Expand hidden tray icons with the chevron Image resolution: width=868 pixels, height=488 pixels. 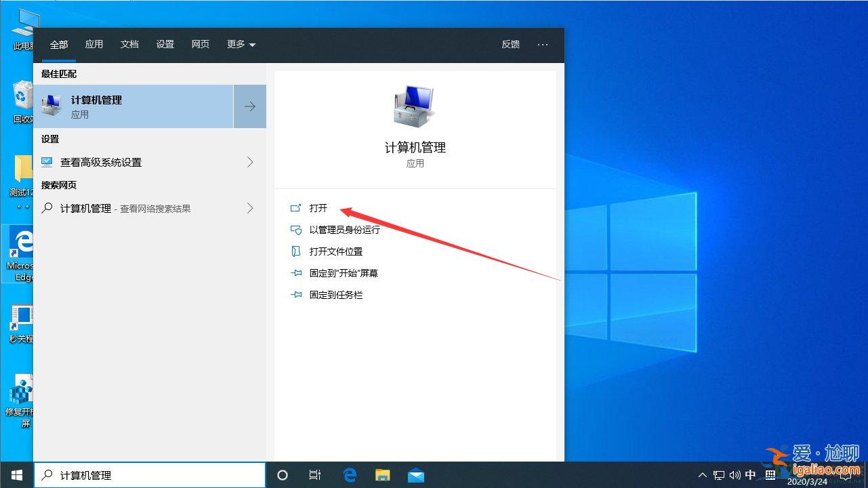(703, 474)
